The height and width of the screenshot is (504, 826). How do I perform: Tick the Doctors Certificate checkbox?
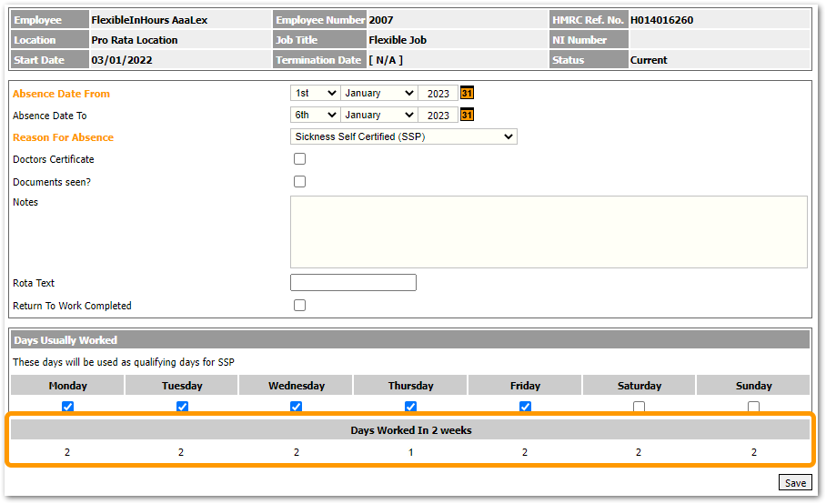click(299, 159)
